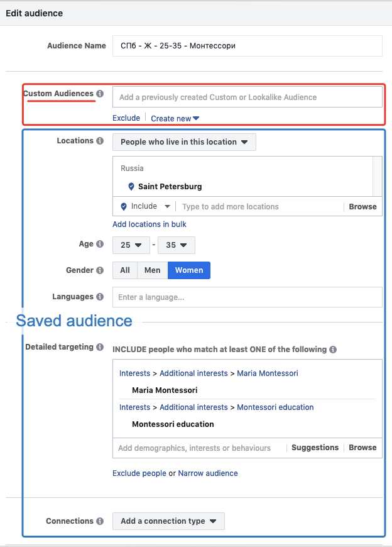Click Add locations in bulk link

[x=149, y=224]
